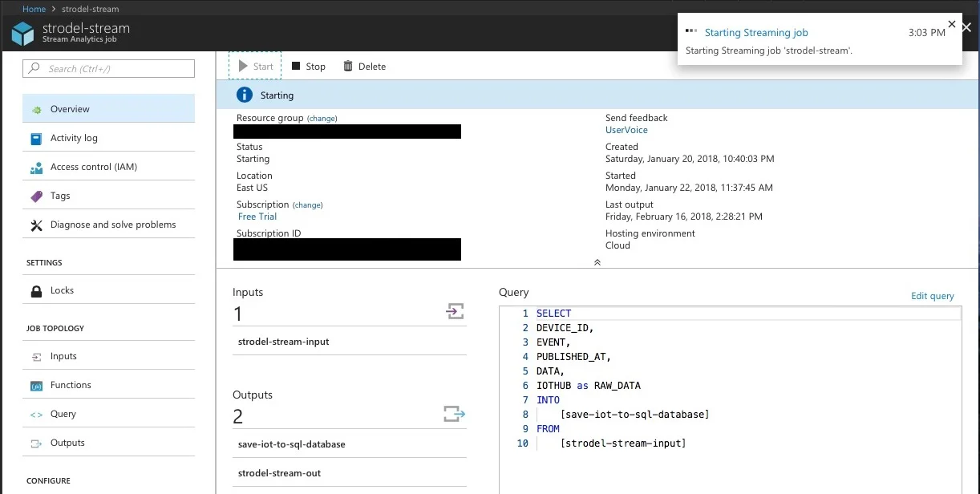Change the Resource group

click(322, 119)
